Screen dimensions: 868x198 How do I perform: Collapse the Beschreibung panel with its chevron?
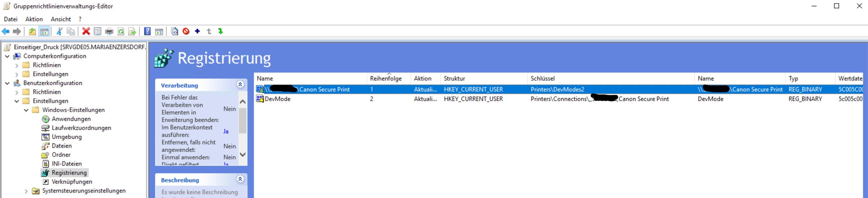pos(240,179)
